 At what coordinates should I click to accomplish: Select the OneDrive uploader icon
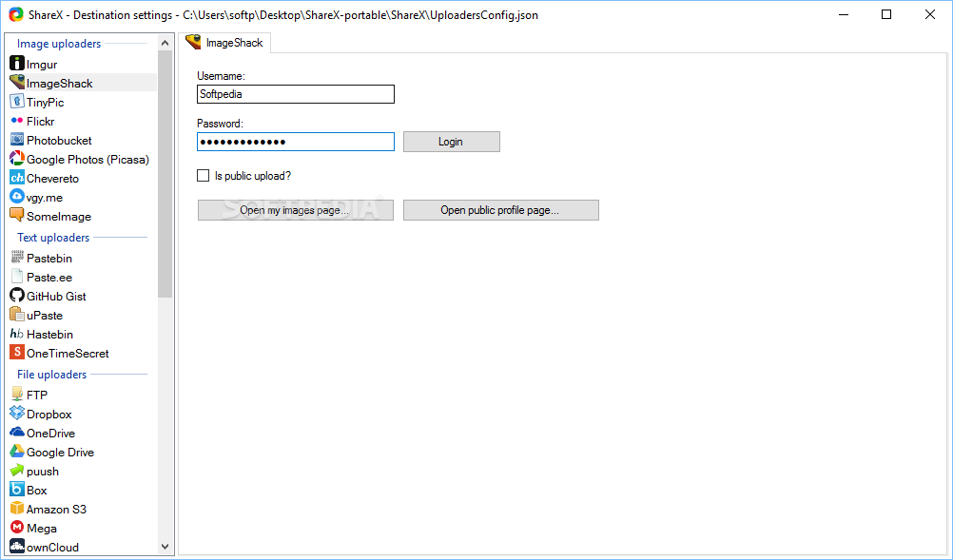(17, 432)
